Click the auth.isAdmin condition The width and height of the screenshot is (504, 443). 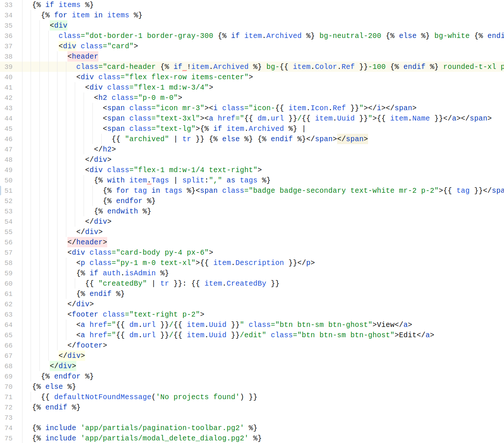(129, 273)
